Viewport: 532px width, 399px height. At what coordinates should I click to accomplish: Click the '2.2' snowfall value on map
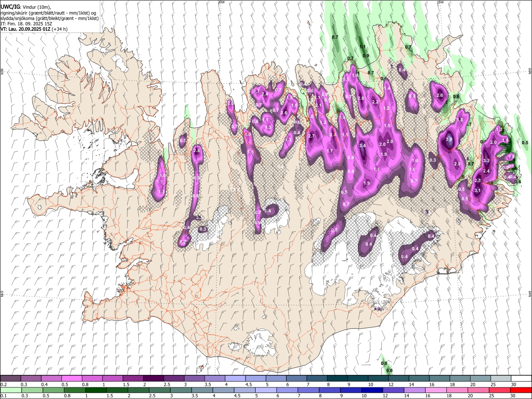point(375,102)
